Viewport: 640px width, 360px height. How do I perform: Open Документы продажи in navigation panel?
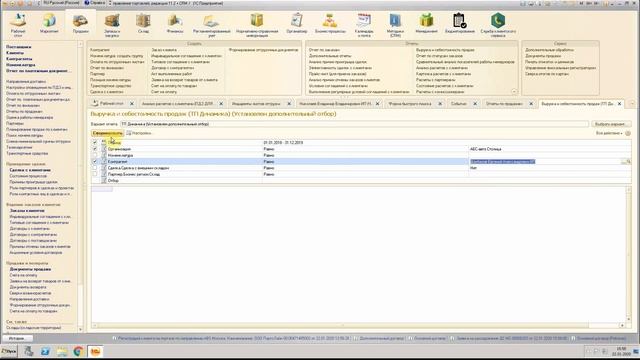click(x=30, y=269)
